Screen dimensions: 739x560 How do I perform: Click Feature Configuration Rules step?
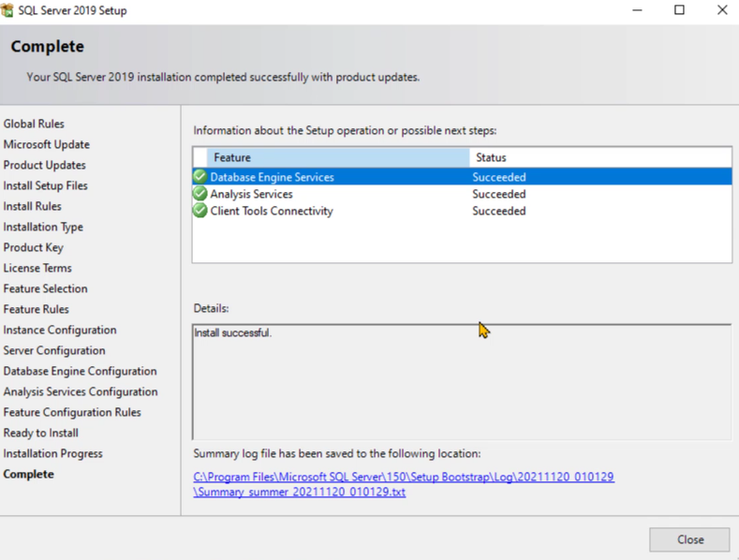click(x=72, y=412)
